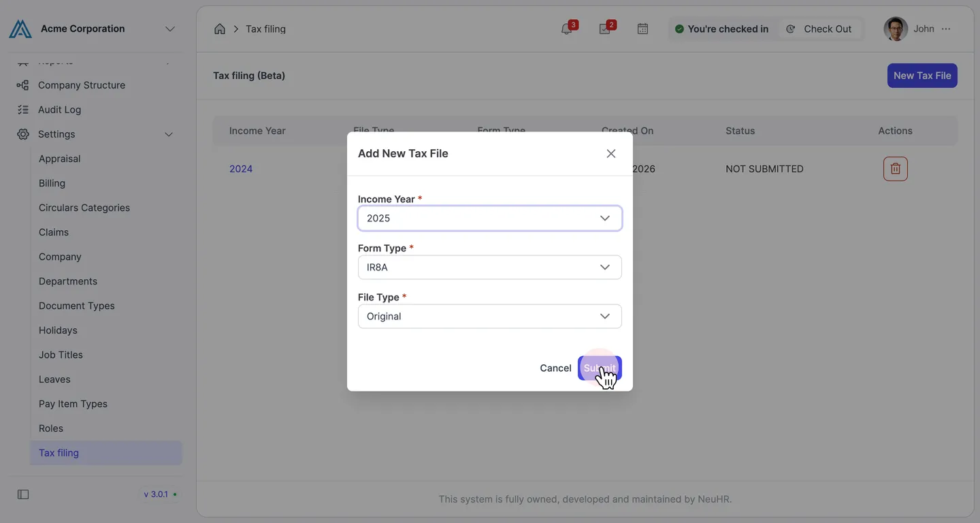Viewport: 980px width, 523px height.
Task: Click the Acme Corporation logo icon
Action: click(x=20, y=29)
